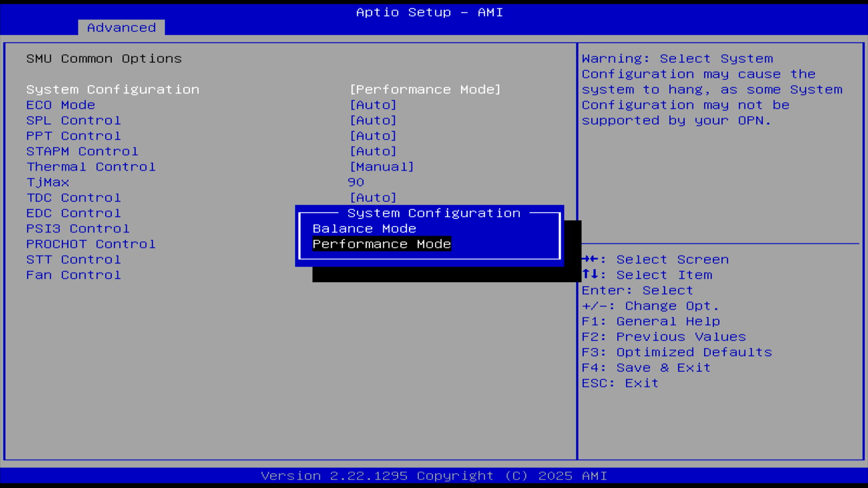Image resolution: width=868 pixels, height=488 pixels.
Task: Edit the TjMax value 90
Action: pyautogui.click(x=356, y=182)
